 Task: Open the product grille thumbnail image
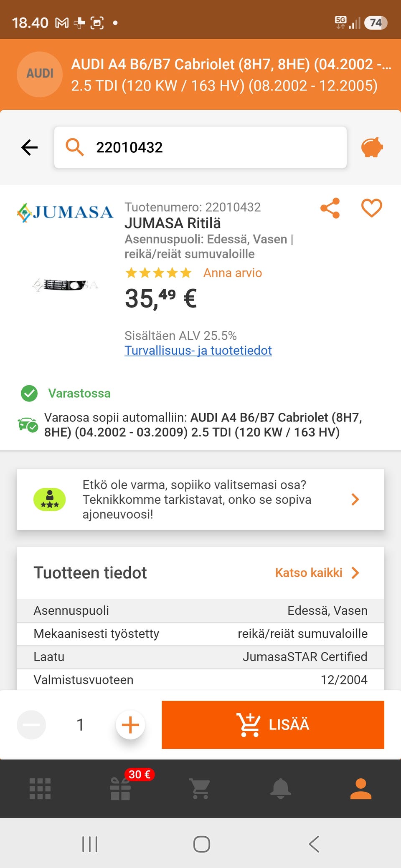(65, 285)
